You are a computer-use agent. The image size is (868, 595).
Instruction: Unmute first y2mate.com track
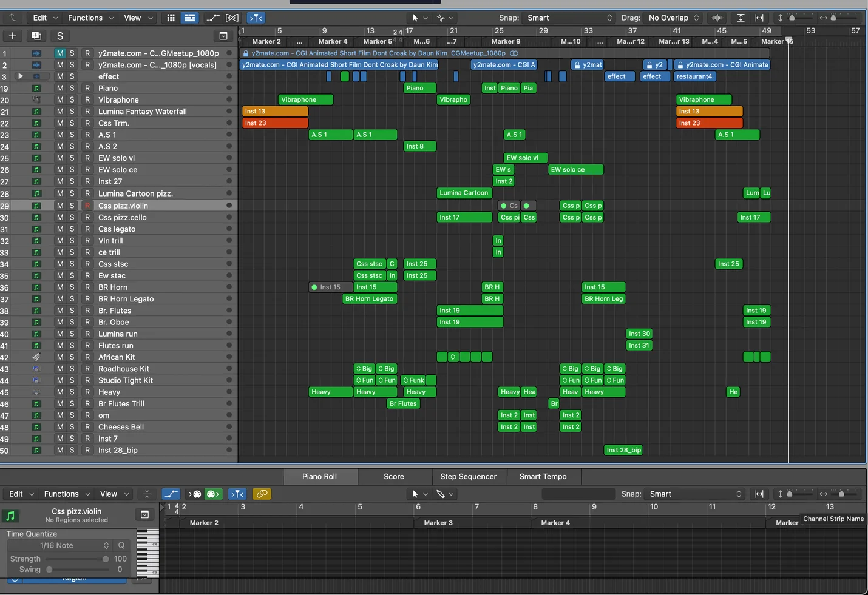[60, 53]
